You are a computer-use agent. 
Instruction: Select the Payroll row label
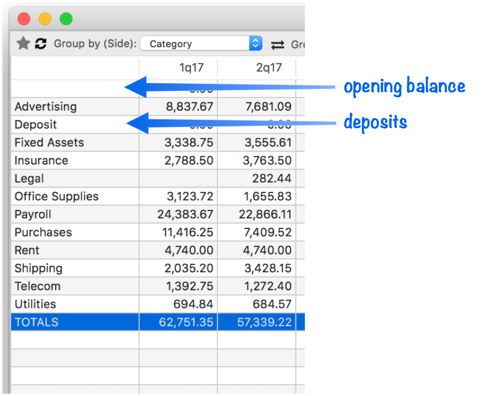tap(33, 214)
